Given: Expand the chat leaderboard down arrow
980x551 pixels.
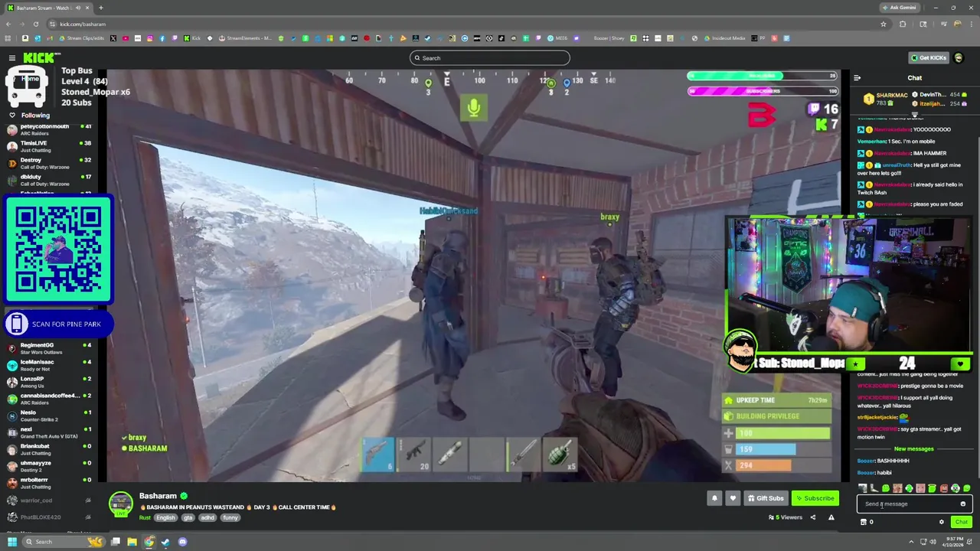Looking at the screenshot, I should coord(914,114).
